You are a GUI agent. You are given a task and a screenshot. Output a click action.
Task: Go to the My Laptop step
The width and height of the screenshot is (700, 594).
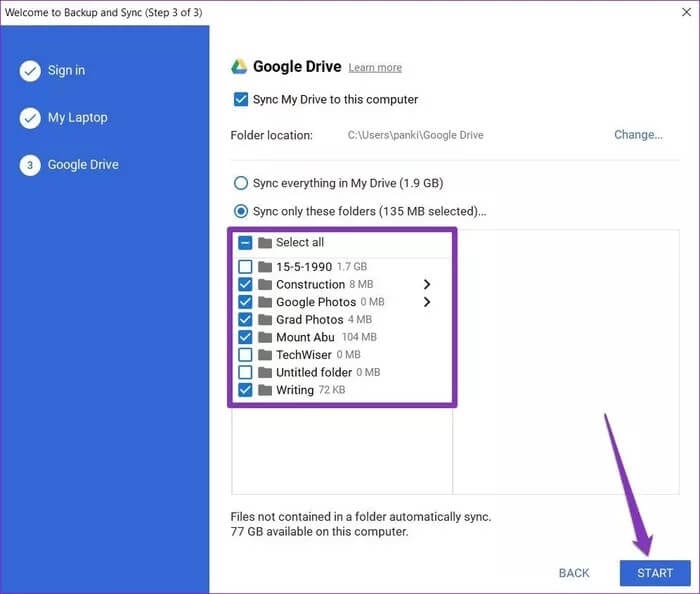tap(78, 118)
